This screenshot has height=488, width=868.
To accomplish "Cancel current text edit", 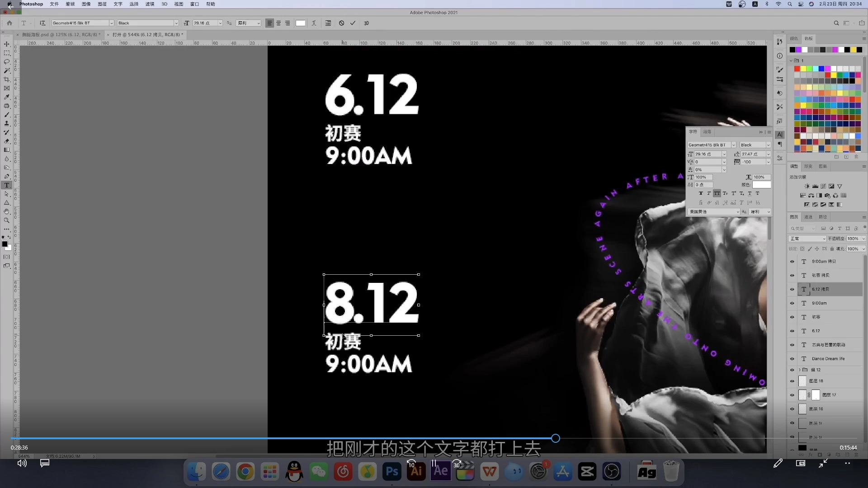I will (341, 23).
